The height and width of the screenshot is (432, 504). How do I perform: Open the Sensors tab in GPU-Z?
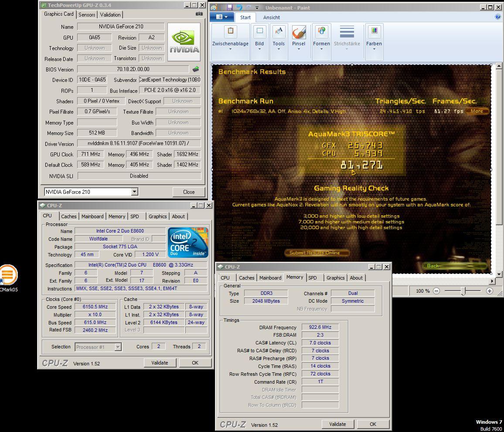coord(87,14)
